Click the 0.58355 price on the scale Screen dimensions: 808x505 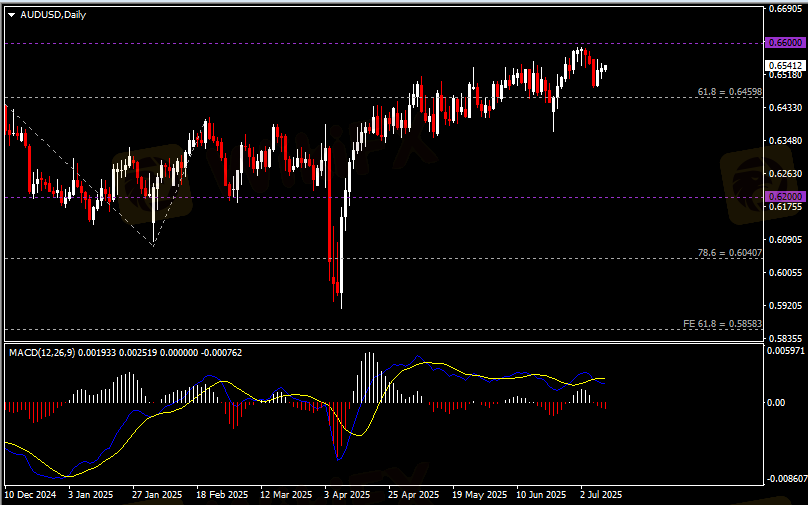785,339
